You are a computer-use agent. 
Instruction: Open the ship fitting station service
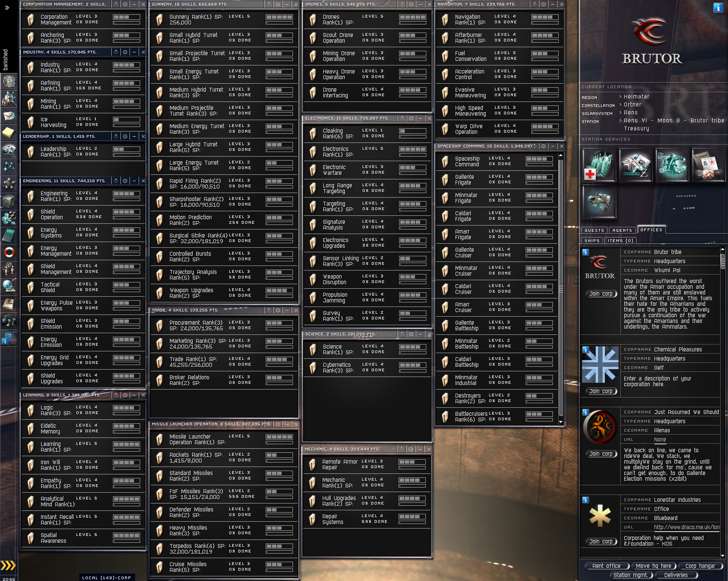pyautogui.click(x=599, y=201)
